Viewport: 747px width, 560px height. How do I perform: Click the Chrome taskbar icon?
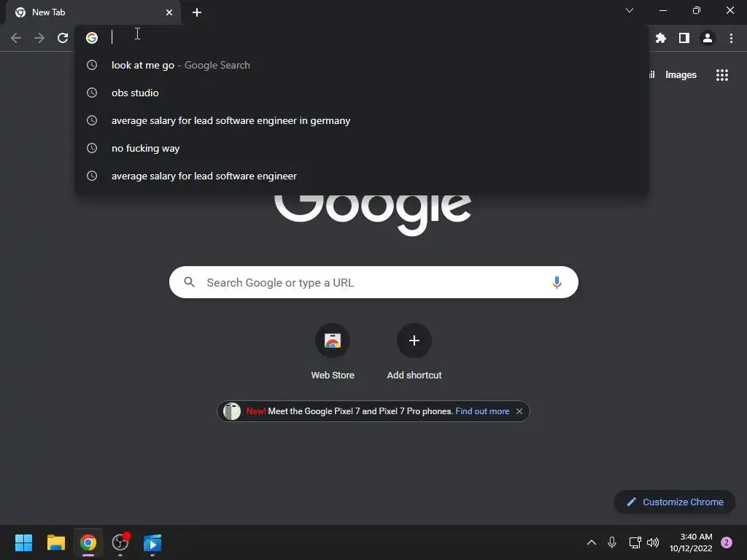coord(88,542)
